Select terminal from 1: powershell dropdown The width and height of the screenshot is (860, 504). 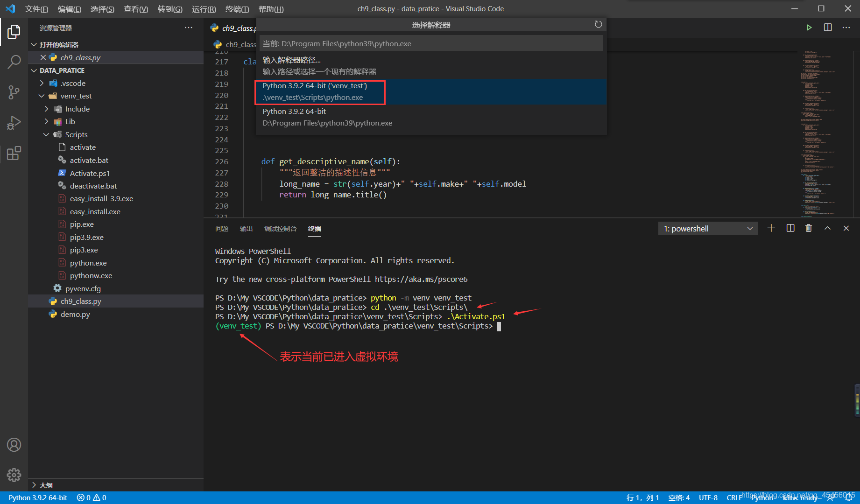(x=708, y=229)
